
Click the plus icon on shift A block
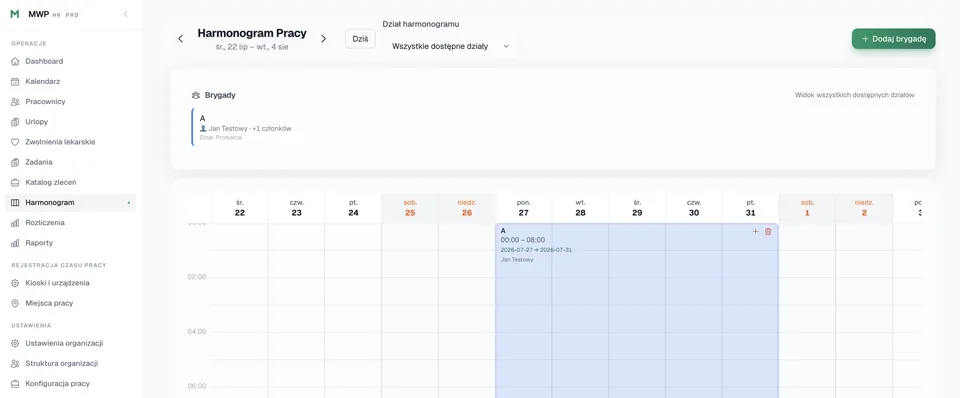755,231
